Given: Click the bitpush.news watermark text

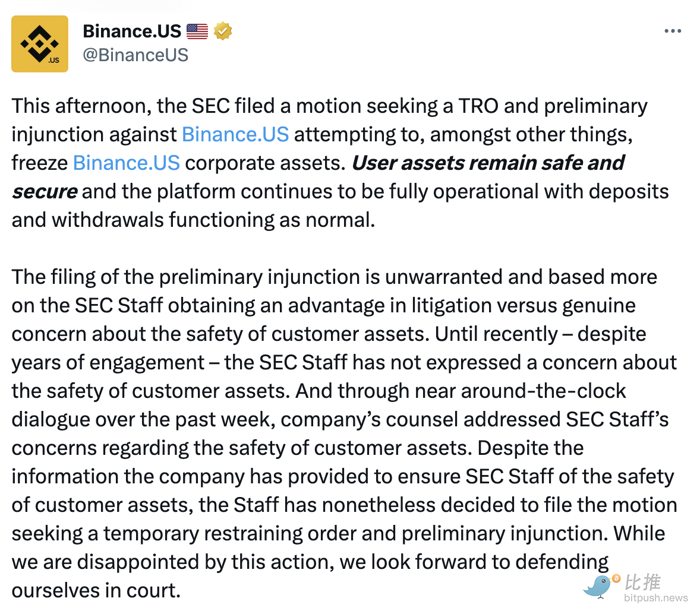Looking at the screenshot, I should tap(656, 598).
